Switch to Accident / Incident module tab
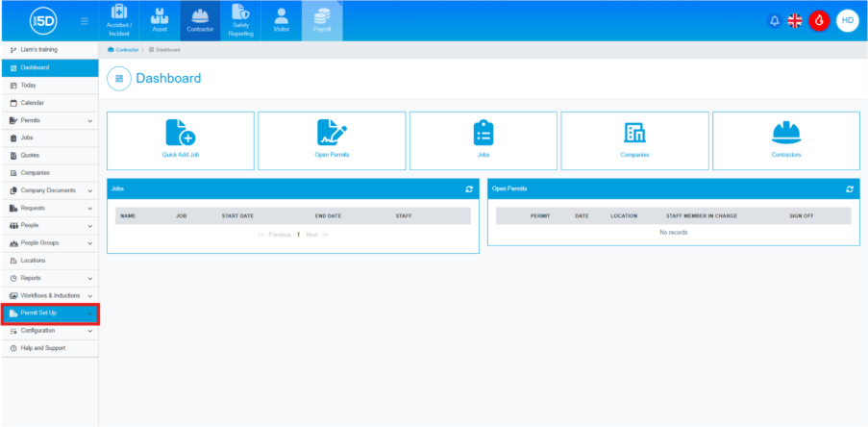Image resolution: width=868 pixels, height=427 pixels. pyautogui.click(x=119, y=20)
